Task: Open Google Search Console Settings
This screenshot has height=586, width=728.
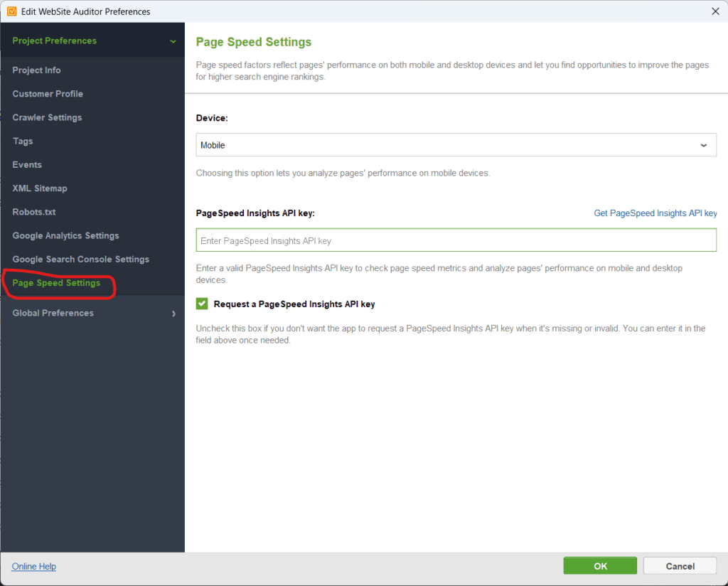Action: [80, 259]
